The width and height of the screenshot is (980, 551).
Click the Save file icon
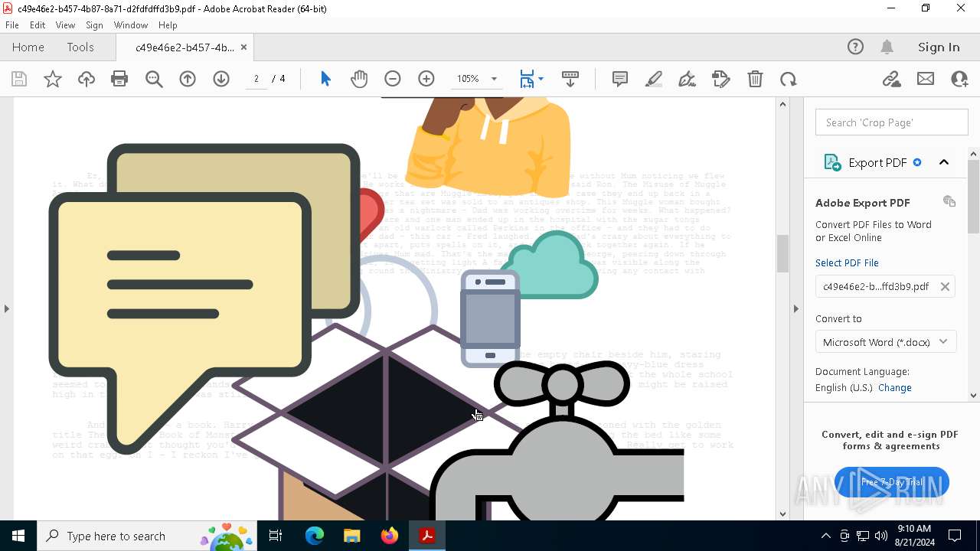(x=19, y=79)
